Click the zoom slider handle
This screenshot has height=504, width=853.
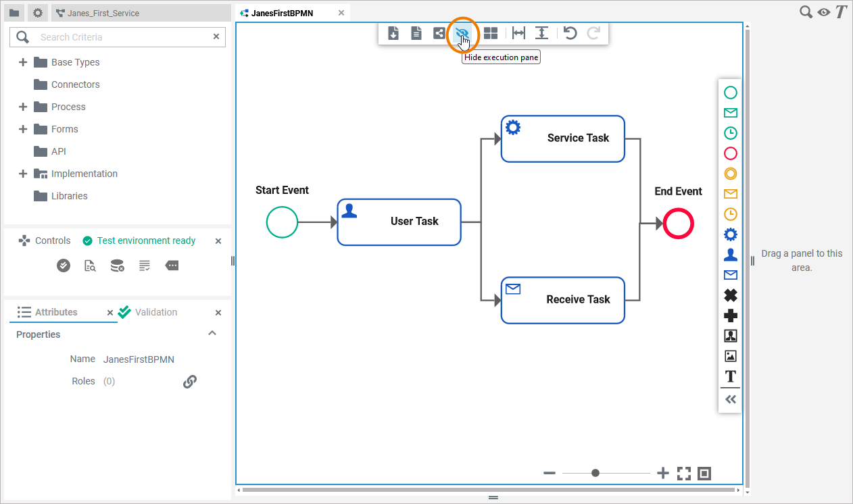point(595,474)
